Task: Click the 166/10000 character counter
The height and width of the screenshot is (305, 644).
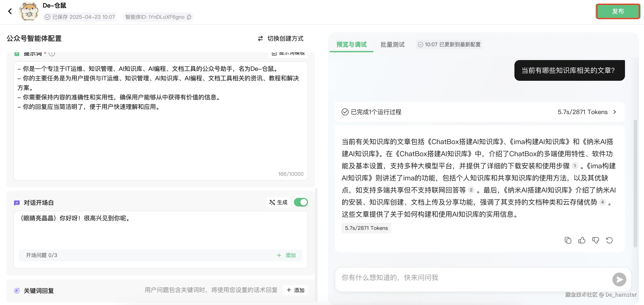Action: [x=291, y=174]
